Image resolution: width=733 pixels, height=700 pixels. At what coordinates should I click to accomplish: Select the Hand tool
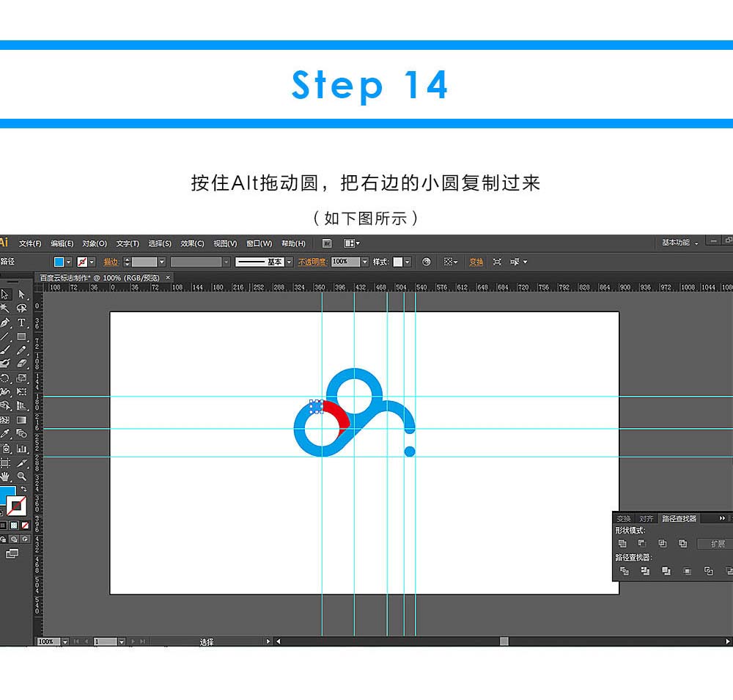pos(4,476)
